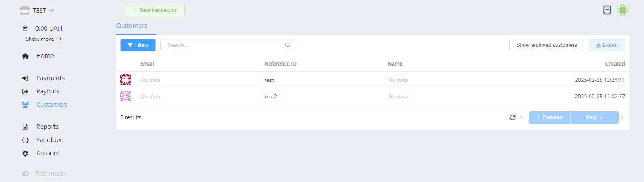
Task: Toggle the Test mode switch
Action: coord(25,174)
